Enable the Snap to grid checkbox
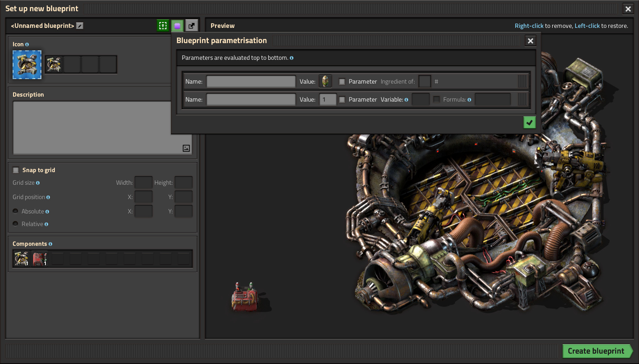Viewport: 639px width, 364px height. [16, 170]
